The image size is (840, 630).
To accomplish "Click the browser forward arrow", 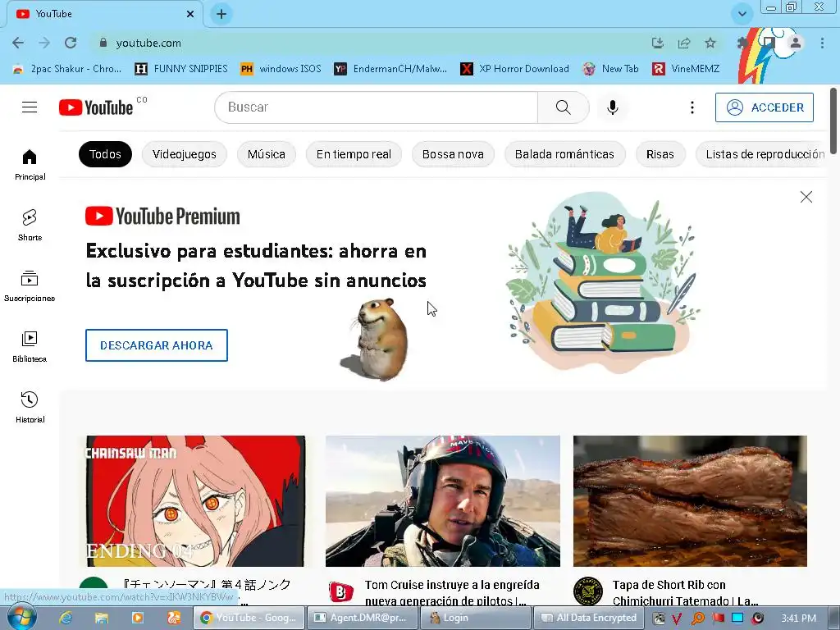I will (x=44, y=43).
